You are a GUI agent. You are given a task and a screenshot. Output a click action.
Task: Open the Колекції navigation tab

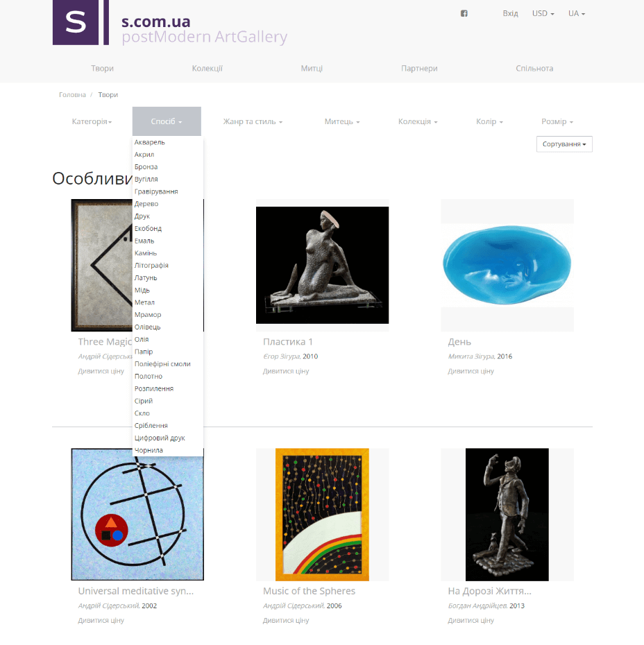pos(207,68)
